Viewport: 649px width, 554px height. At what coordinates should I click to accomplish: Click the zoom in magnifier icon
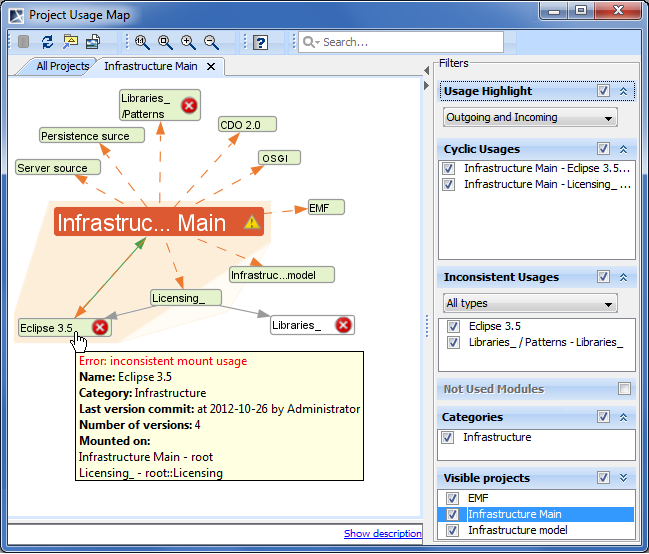[x=188, y=42]
